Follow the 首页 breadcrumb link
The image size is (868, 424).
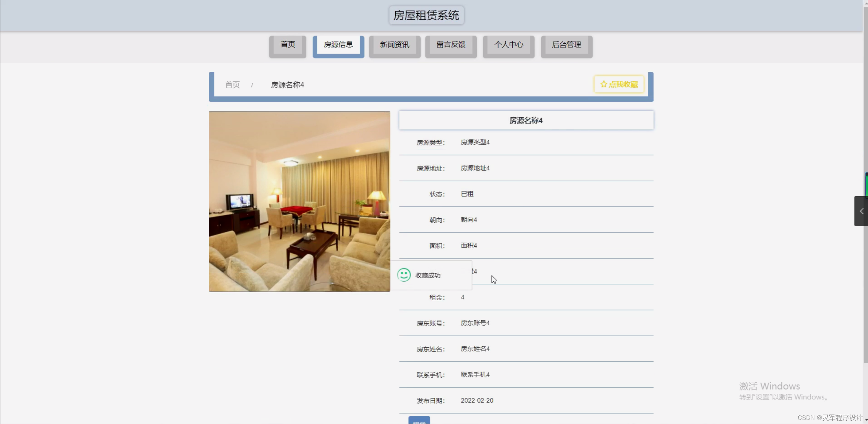(x=232, y=84)
